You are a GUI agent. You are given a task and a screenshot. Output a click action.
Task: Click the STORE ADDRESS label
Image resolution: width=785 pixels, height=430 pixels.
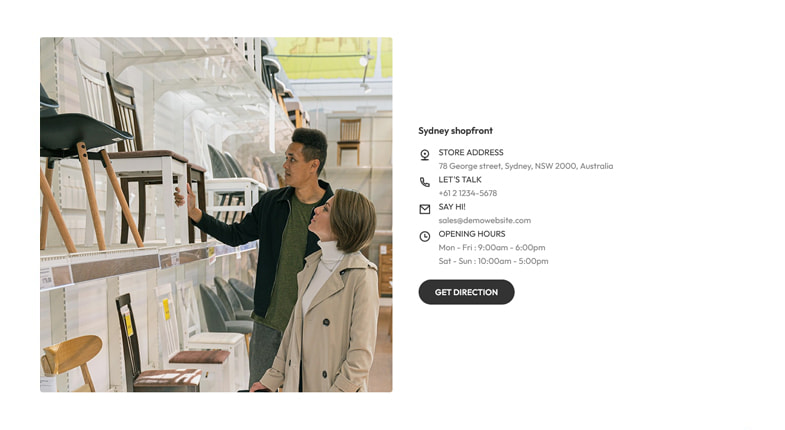point(471,152)
